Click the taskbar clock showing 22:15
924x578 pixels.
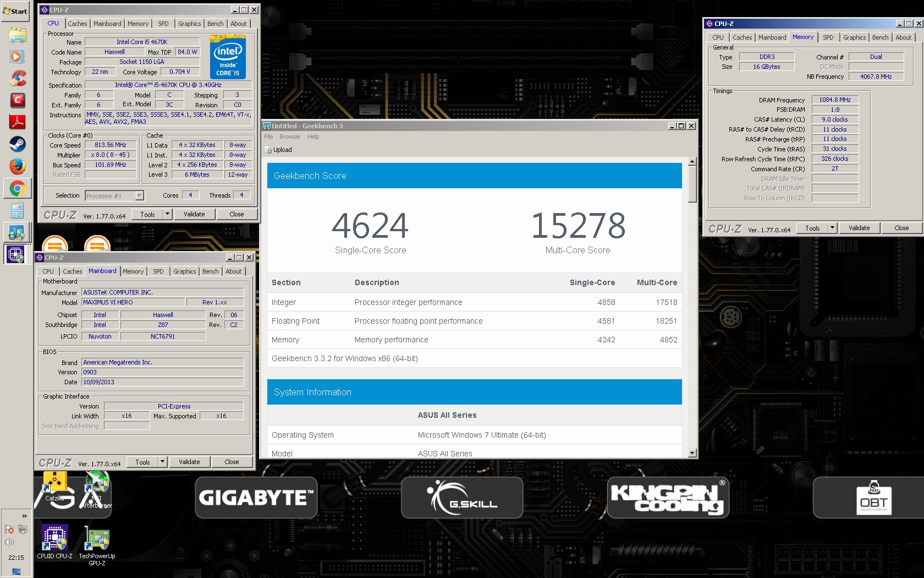(x=16, y=558)
